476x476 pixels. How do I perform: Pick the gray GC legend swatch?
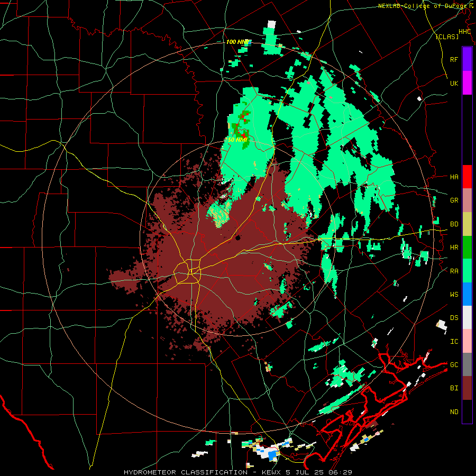pos(467,364)
